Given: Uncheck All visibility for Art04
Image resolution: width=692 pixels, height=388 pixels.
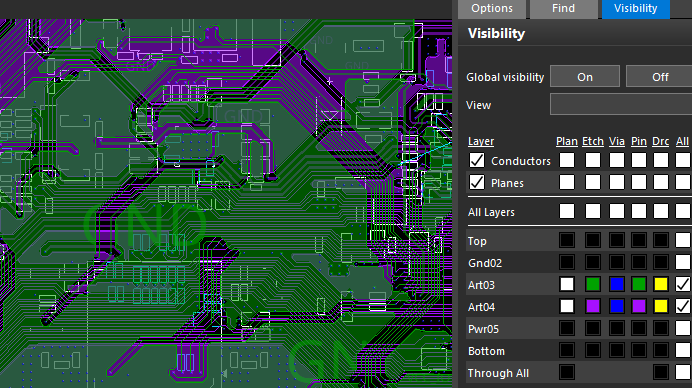Looking at the screenshot, I should 683,306.
